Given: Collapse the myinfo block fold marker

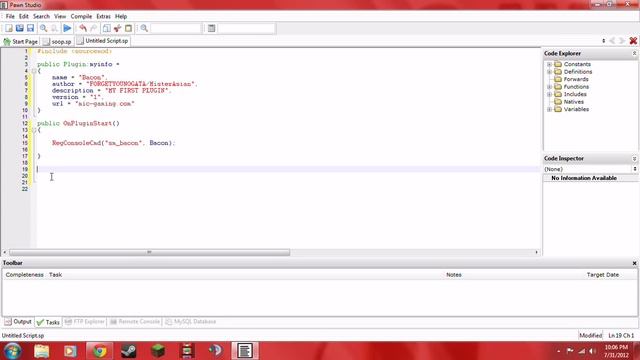Looking at the screenshot, I should tap(34, 71).
